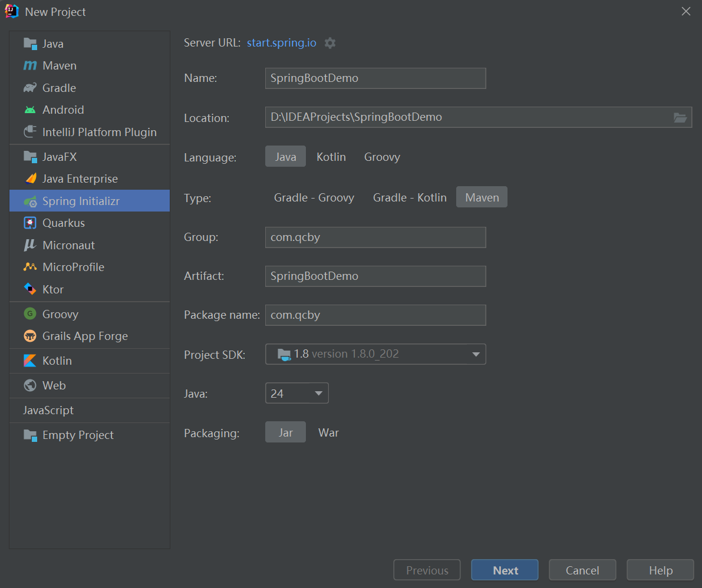Open server URL settings gear
The width and height of the screenshot is (702, 588).
point(330,43)
